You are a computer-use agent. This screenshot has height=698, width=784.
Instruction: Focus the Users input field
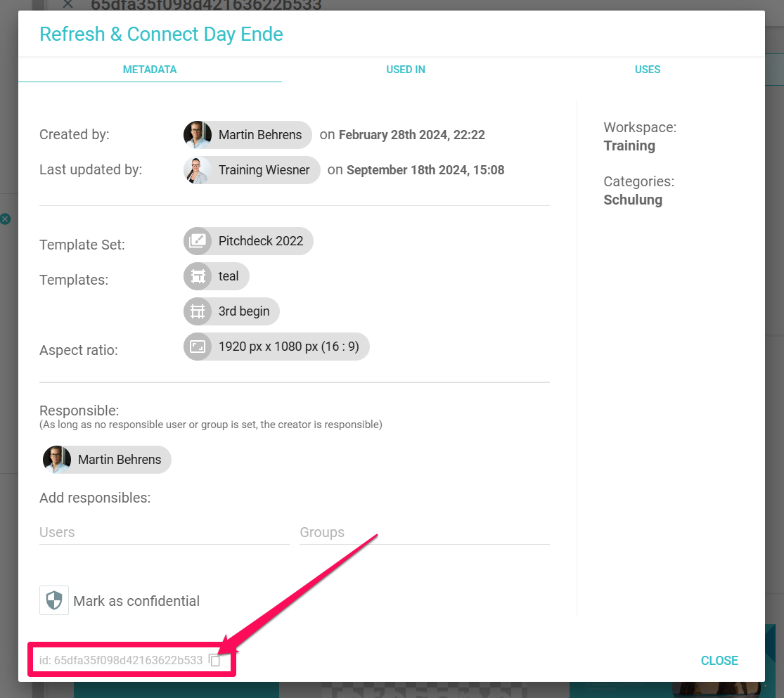(x=164, y=532)
